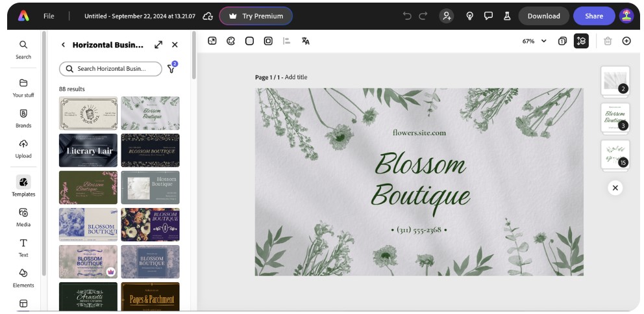Select the Araxelli dark green template
The height and width of the screenshot is (314, 644).
[88, 296]
